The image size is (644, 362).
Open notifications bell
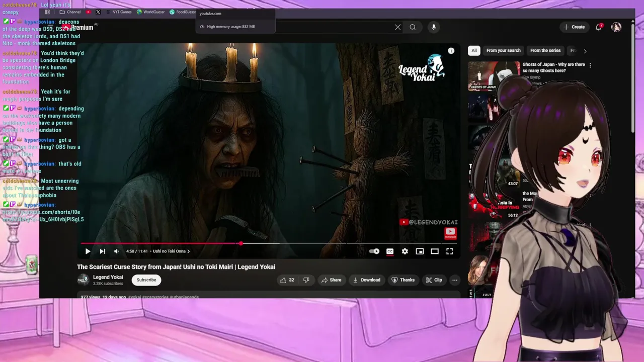(599, 27)
